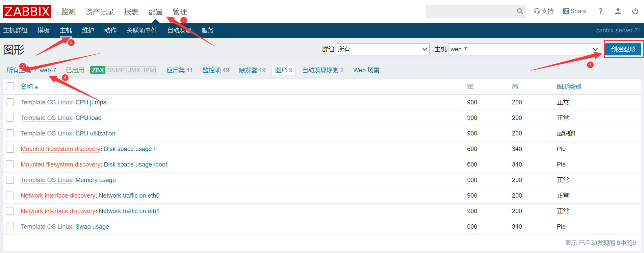Open the 监测 top menu
Screen dimensions: 644x253
68,11
